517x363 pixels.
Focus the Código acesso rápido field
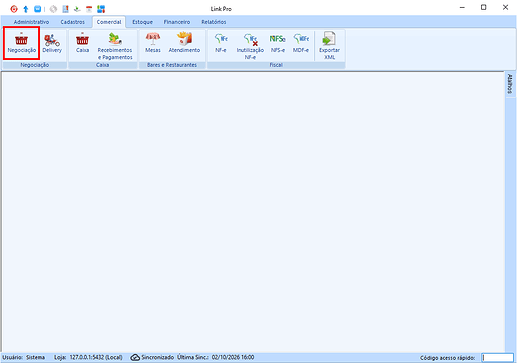click(x=498, y=358)
